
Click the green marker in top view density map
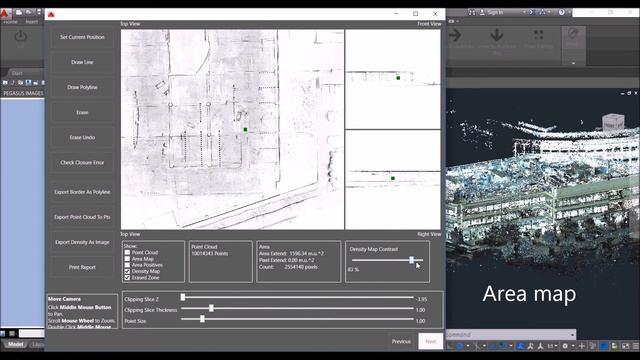pyautogui.click(x=245, y=130)
